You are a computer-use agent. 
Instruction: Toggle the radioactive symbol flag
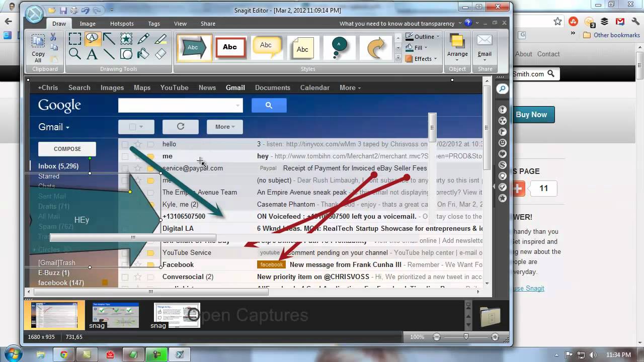click(503, 121)
